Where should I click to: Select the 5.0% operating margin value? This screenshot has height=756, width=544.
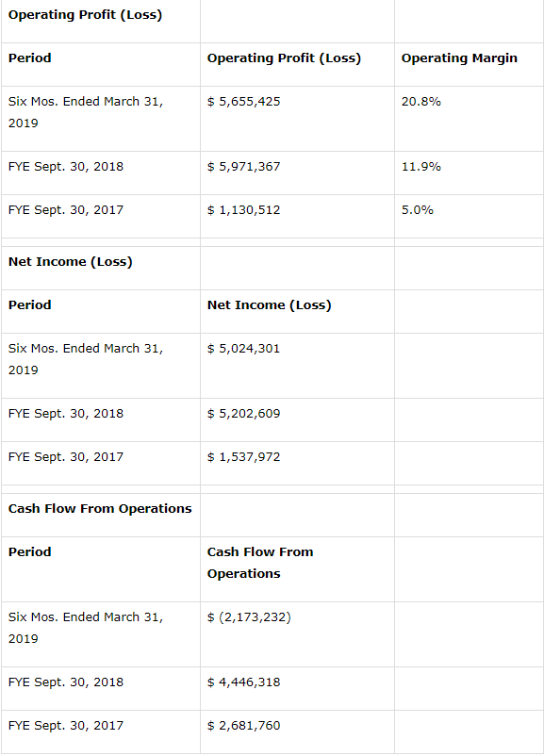tap(417, 210)
